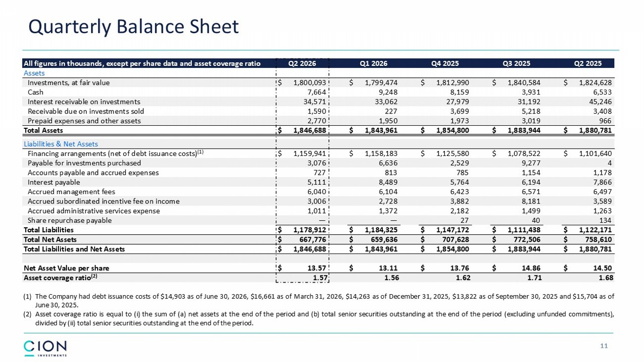Click the Total Liabilities row label

click(x=49, y=230)
